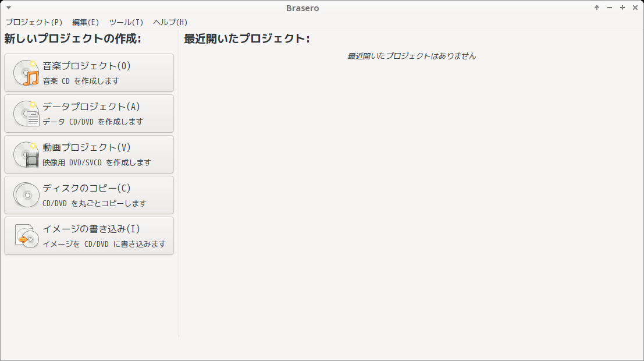This screenshot has height=361, width=644.
Task: Open the 編集(E) menu
Action: tap(86, 22)
